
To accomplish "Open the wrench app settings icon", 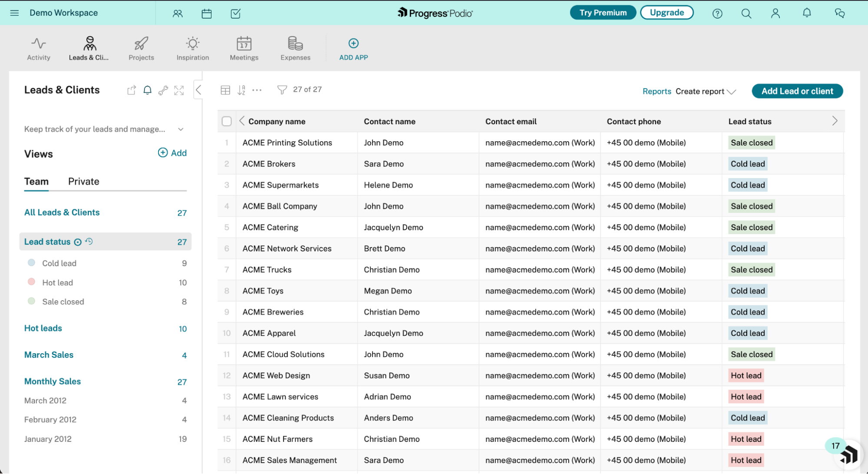I will (x=163, y=90).
